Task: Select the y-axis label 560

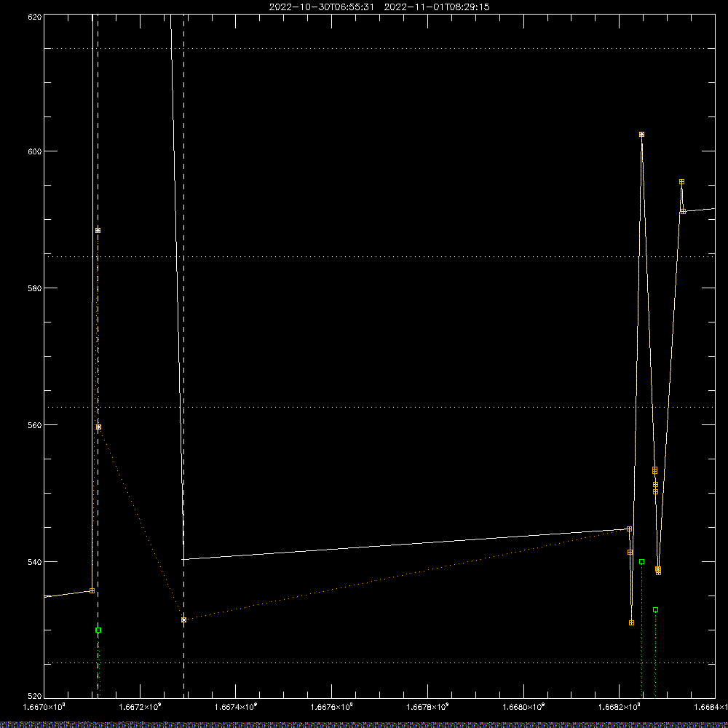Action: tap(35, 425)
